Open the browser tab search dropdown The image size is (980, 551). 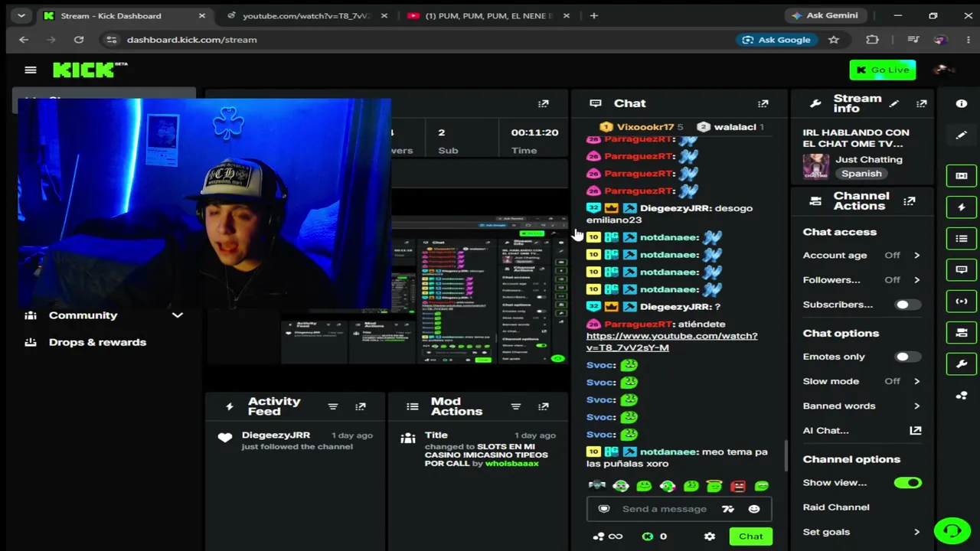[21, 15]
